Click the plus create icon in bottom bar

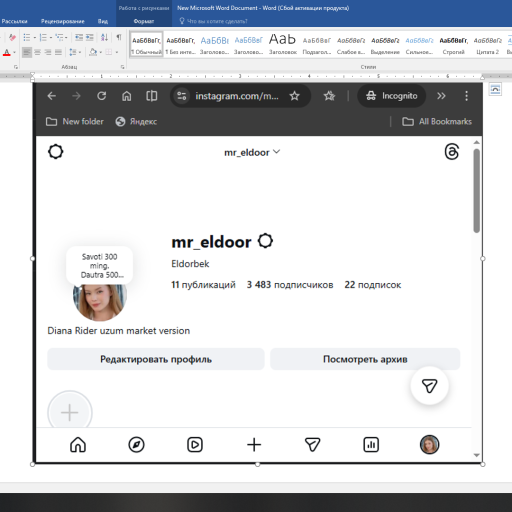coord(254,444)
